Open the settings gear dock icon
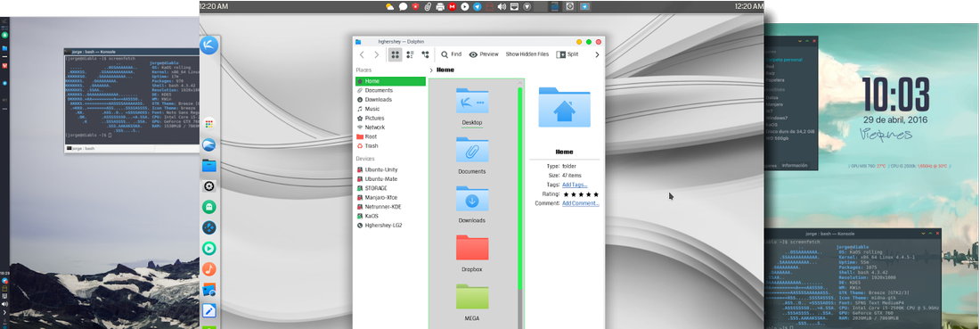Screen dimensions: 980x329 coord(208,186)
